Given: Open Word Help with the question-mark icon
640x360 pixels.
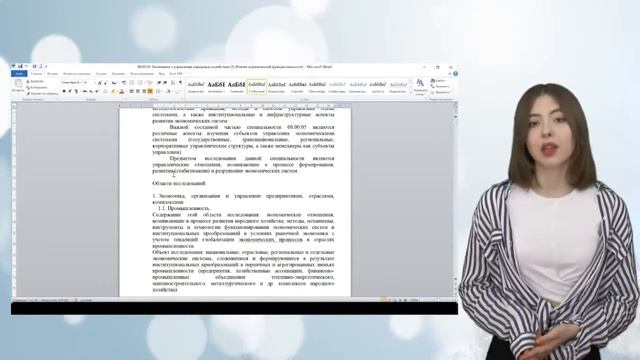Looking at the screenshot, I should tap(456, 74).
